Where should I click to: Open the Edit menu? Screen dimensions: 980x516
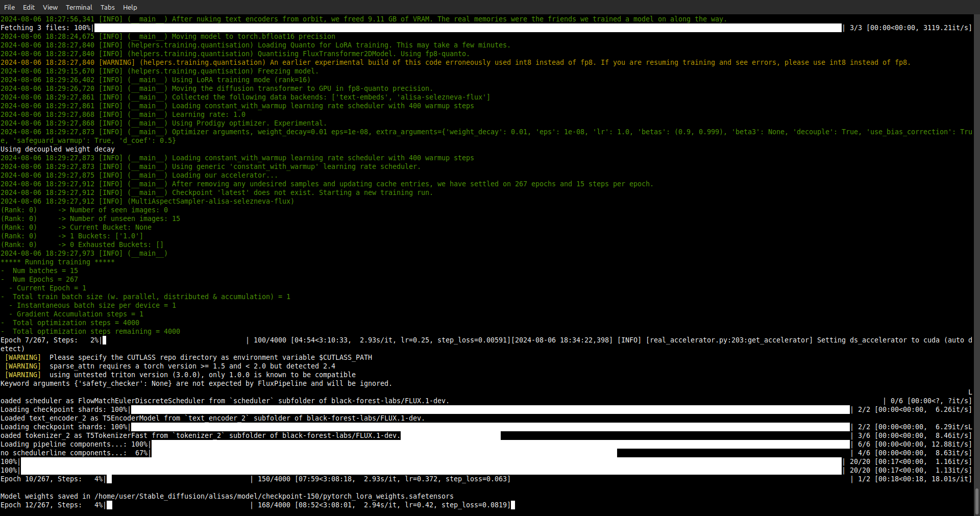(x=29, y=7)
